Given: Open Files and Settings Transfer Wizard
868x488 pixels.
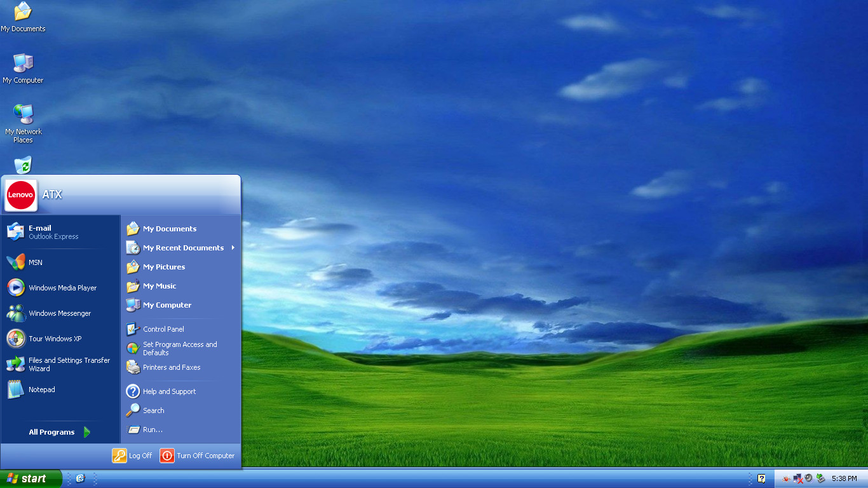Looking at the screenshot, I should [60, 364].
